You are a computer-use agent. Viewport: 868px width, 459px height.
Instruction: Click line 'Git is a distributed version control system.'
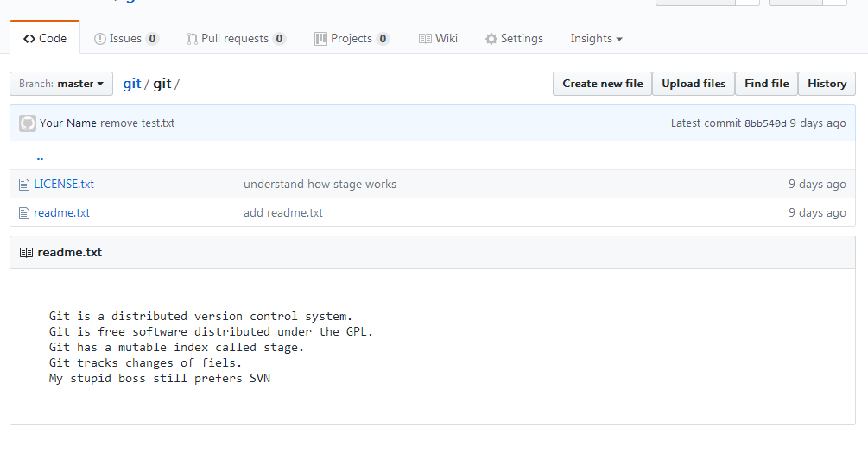[200, 317]
